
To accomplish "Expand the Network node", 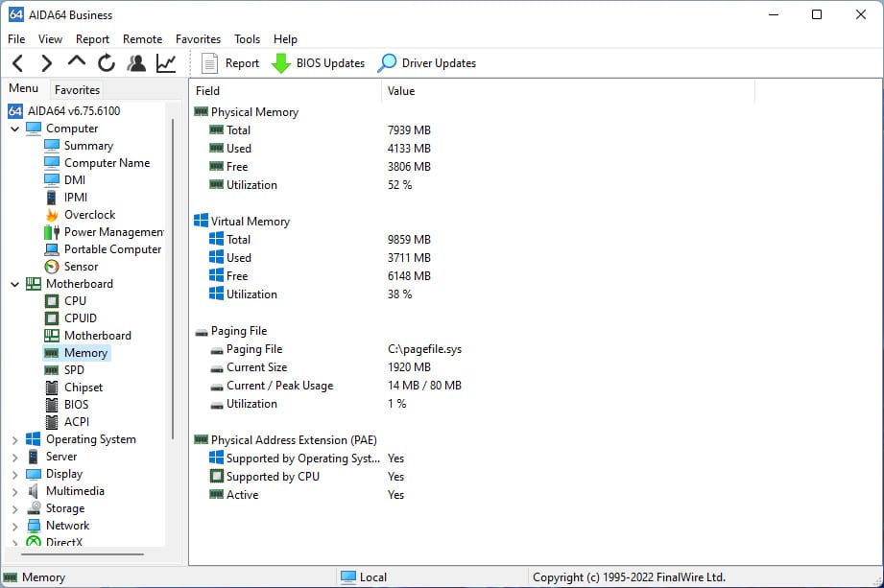I will click(14, 527).
